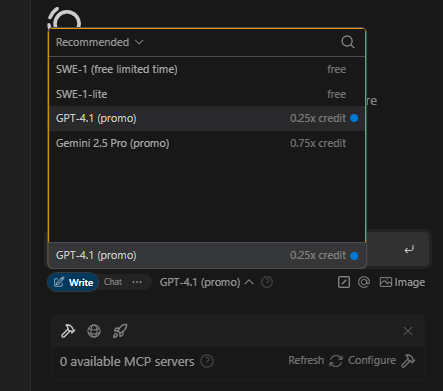Click help icon beside model selector
Viewport: 443px width, 391px height.
pyautogui.click(x=267, y=282)
